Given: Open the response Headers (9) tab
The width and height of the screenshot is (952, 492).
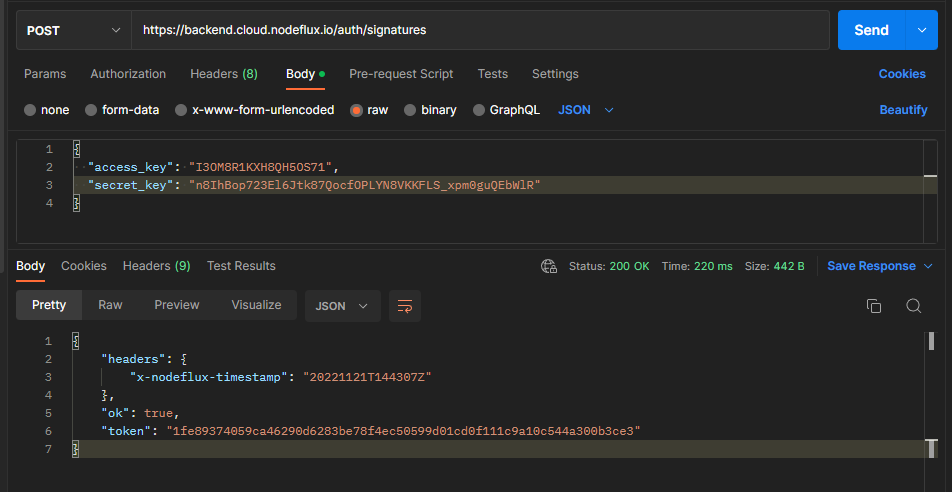Looking at the screenshot, I should 157,266.
